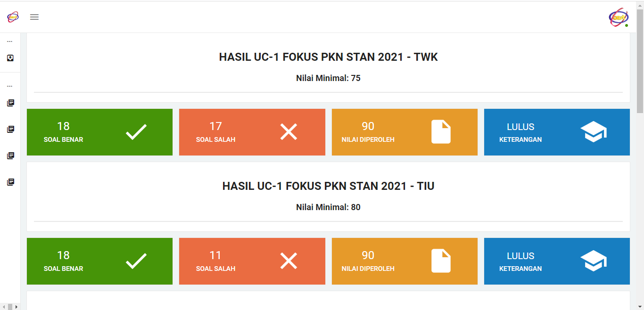Open the second library icon in the sidebar
Image resolution: width=644 pixels, height=310 pixels.
click(x=10, y=129)
